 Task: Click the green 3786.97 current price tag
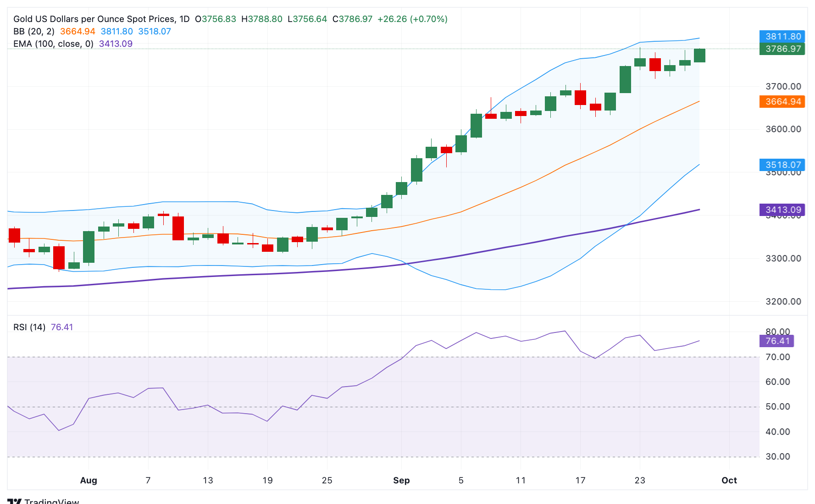pos(782,49)
